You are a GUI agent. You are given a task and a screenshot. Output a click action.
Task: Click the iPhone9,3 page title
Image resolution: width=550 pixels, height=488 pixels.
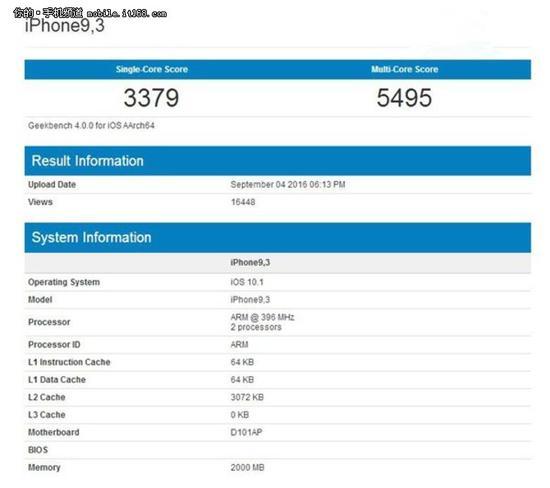point(65,26)
